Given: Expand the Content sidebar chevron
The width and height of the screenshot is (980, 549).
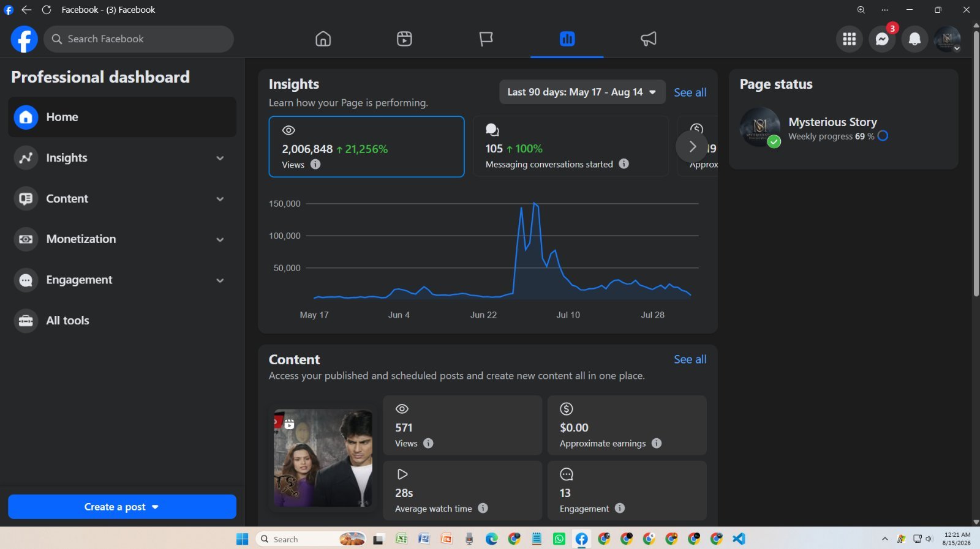Looking at the screenshot, I should pos(220,199).
